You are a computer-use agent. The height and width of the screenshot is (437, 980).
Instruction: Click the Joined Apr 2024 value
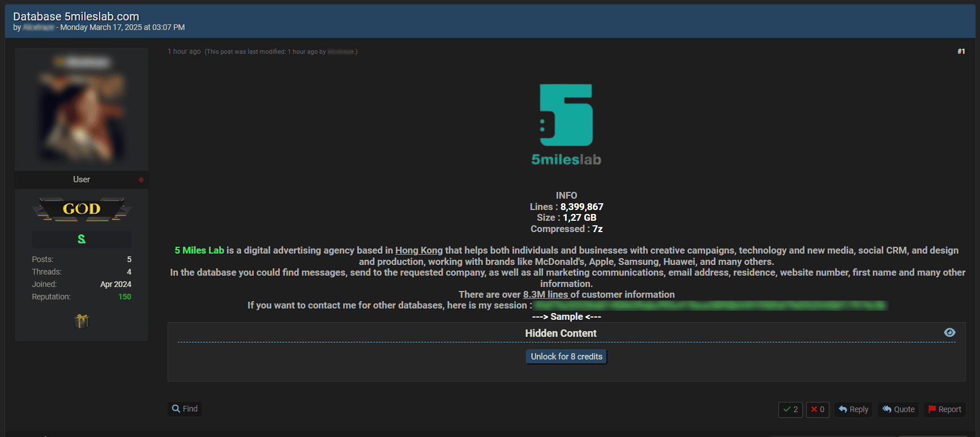tap(115, 284)
